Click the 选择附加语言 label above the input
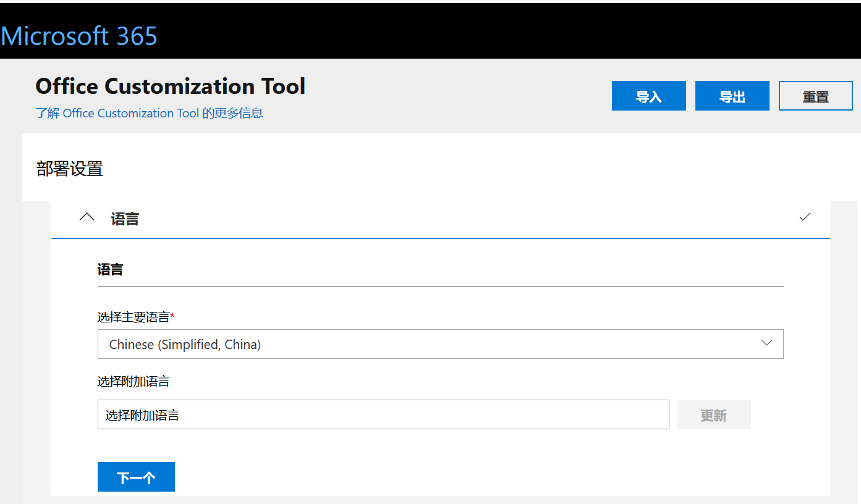Viewport: 861px width, 504px height. (134, 381)
